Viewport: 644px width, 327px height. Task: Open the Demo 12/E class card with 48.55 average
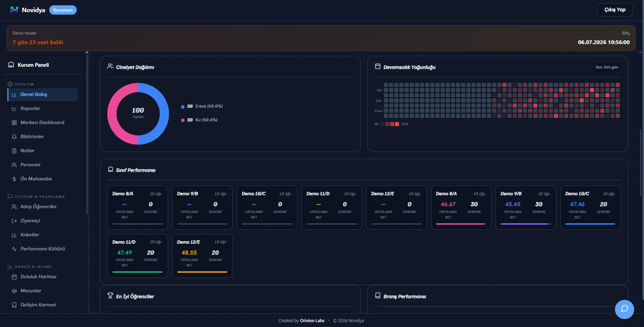pos(202,256)
